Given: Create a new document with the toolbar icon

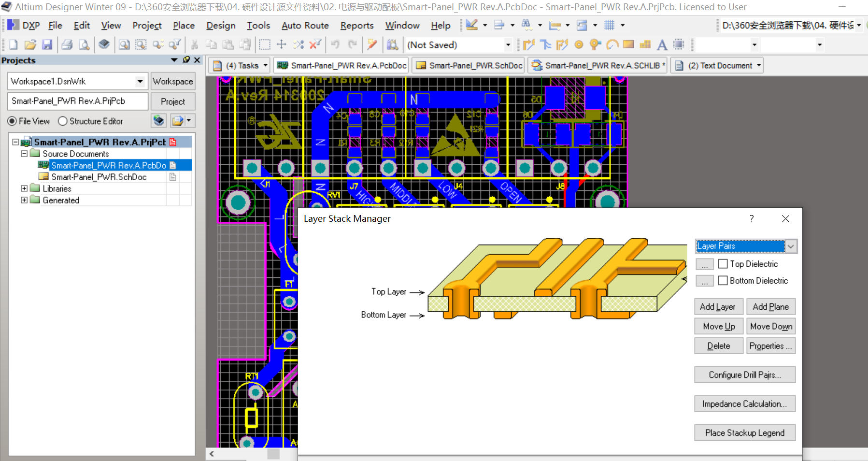Looking at the screenshot, I should (14, 45).
